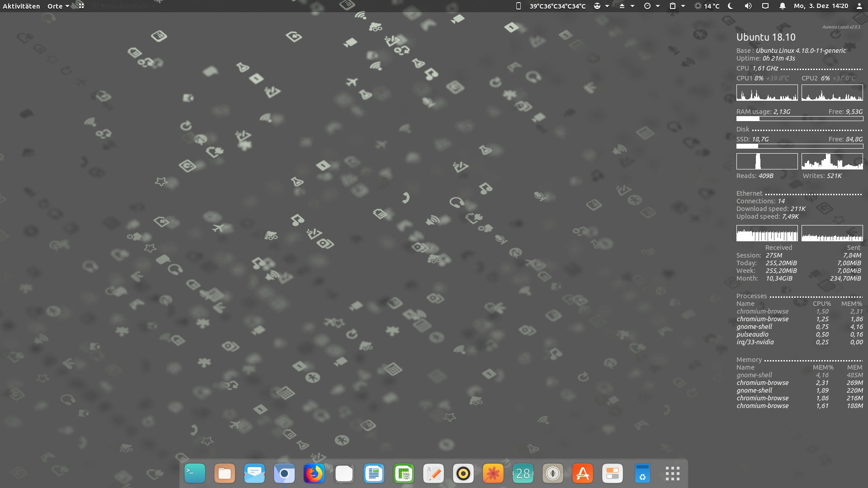Open LibreOffice Calc spreadsheet icon
The height and width of the screenshot is (488, 868).
404,474
